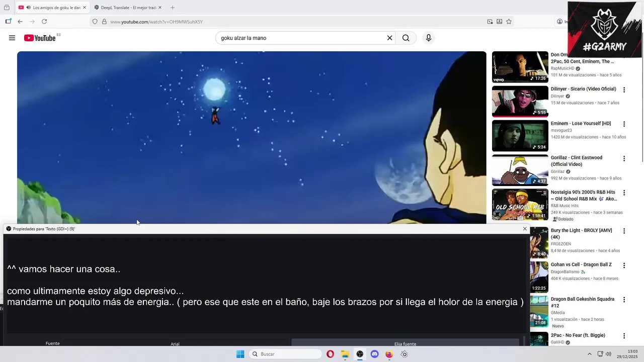Clear the YouTube search query
Image resolution: width=644 pixels, height=362 pixels.
pyautogui.click(x=389, y=38)
